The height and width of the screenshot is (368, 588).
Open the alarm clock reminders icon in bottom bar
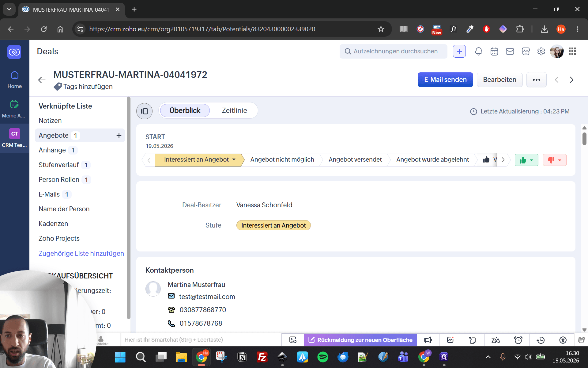(518, 340)
